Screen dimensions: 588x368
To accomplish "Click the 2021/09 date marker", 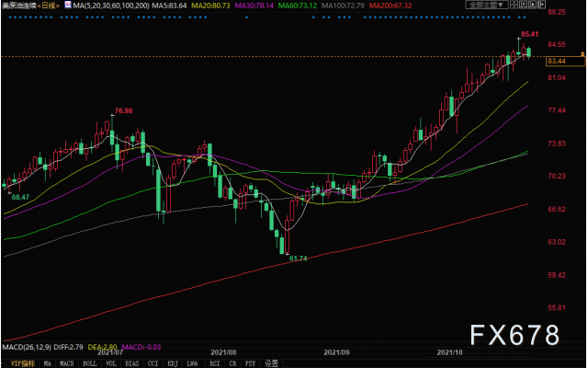I will pyautogui.click(x=337, y=352).
